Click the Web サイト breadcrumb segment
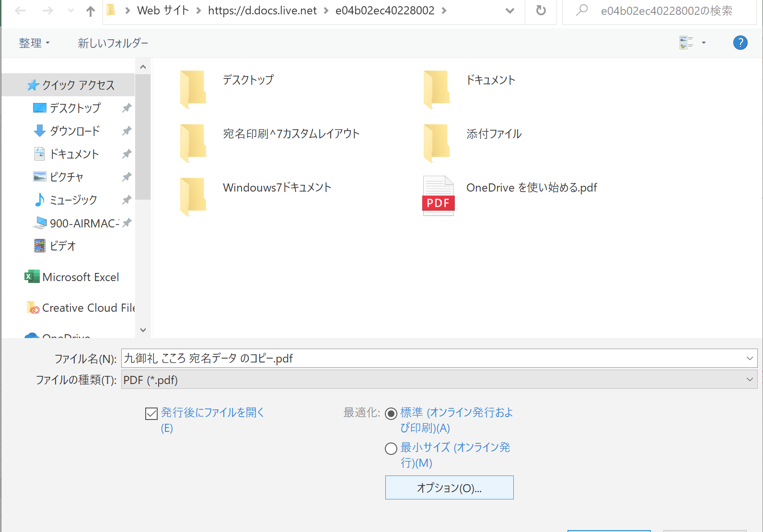Viewport: 763px width, 532px height. pos(163,11)
